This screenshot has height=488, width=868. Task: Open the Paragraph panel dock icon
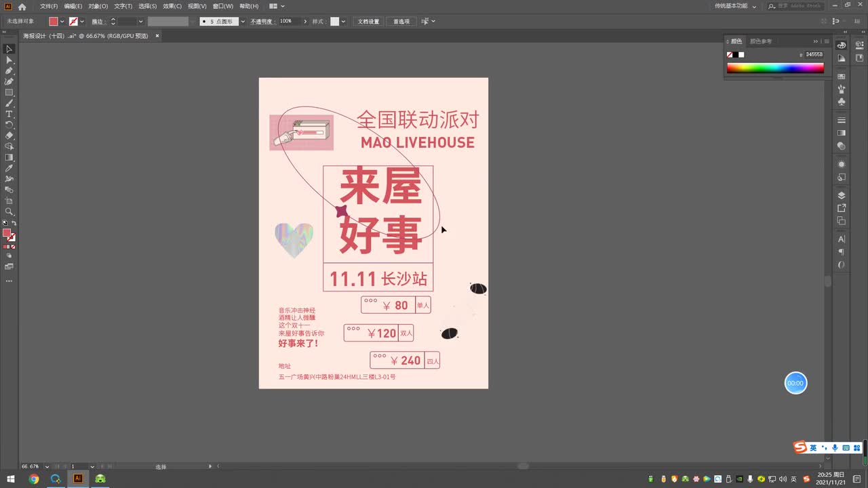pos(842,252)
